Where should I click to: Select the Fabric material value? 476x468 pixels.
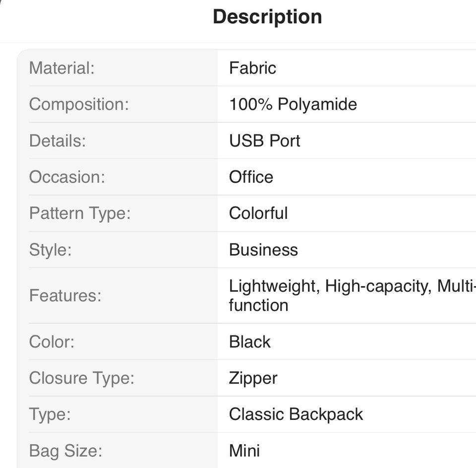click(x=252, y=68)
